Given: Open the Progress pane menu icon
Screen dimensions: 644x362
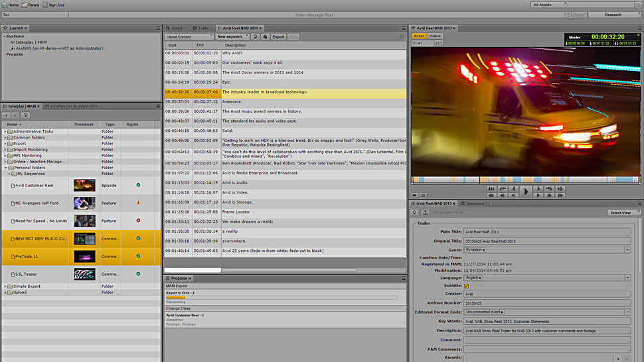Looking at the screenshot, I should pos(404,278).
